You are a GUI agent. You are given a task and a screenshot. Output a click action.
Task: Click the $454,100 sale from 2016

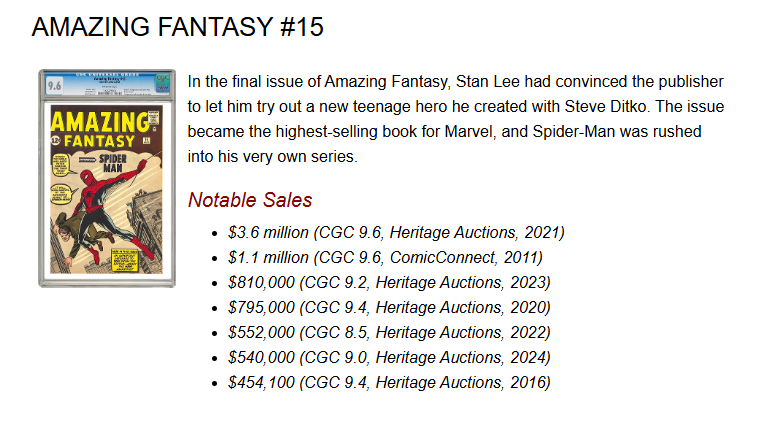389,382
